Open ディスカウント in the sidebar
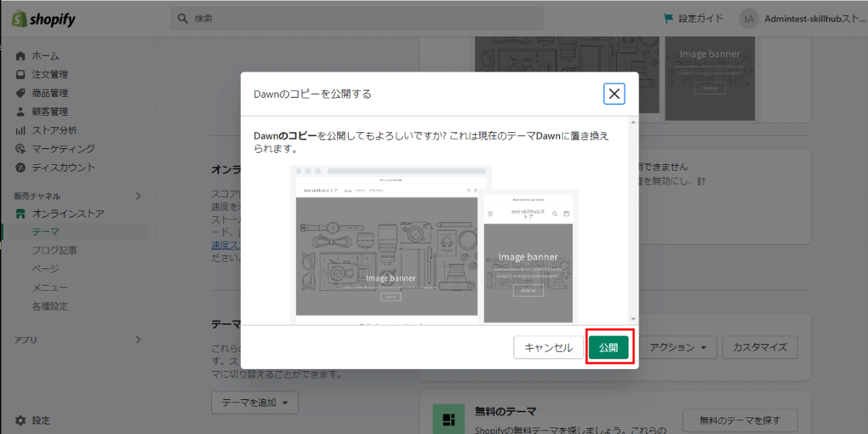Viewport: 868px width, 434px height. (x=64, y=167)
